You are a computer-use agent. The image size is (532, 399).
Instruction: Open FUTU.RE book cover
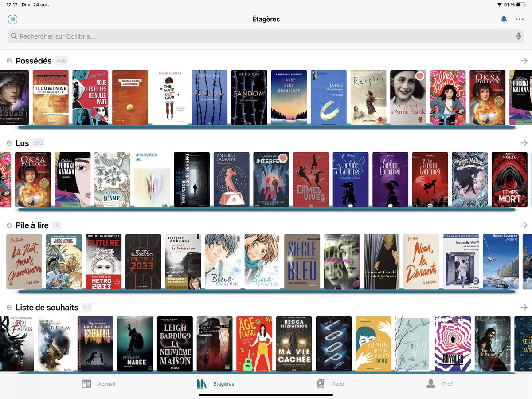pyautogui.click(x=103, y=262)
